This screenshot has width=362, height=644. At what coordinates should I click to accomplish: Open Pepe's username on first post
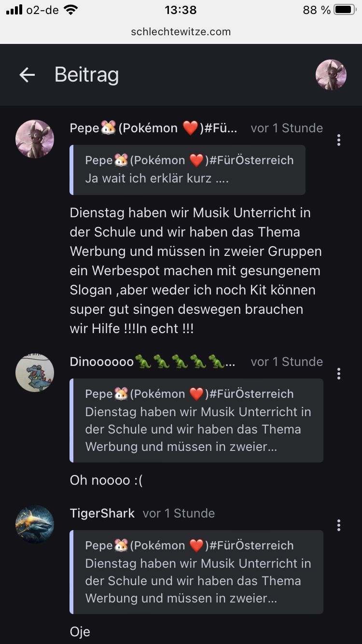153,128
